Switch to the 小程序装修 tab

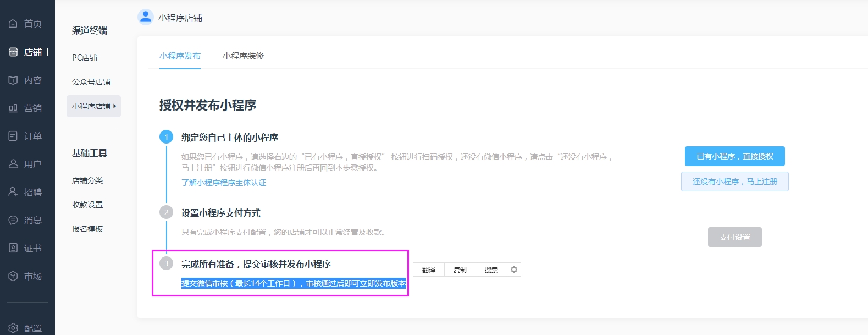tap(243, 56)
